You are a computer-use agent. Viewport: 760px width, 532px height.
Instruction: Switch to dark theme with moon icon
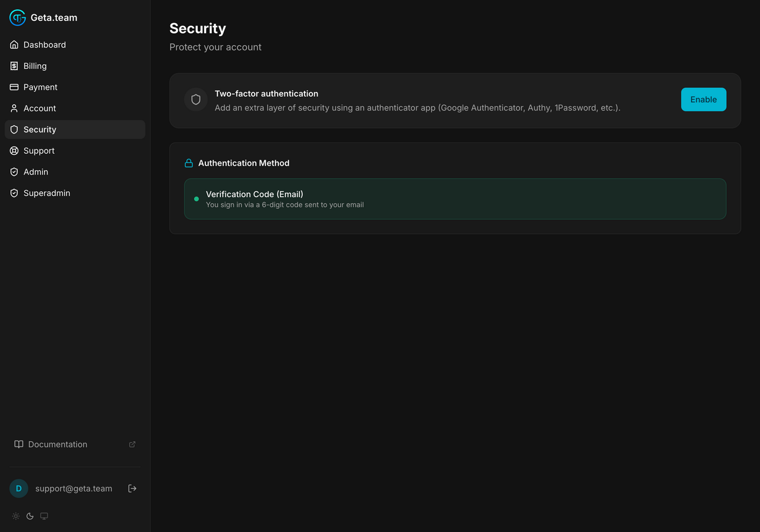click(x=30, y=516)
